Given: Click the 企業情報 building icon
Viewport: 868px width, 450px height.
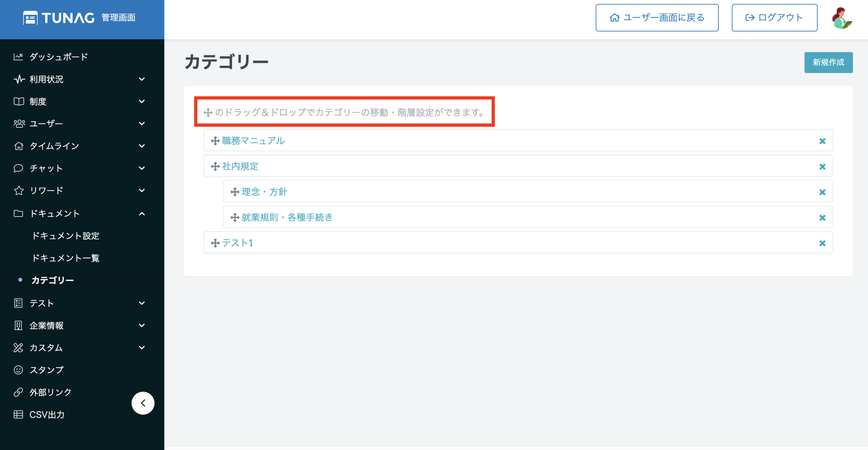Looking at the screenshot, I should tap(19, 325).
